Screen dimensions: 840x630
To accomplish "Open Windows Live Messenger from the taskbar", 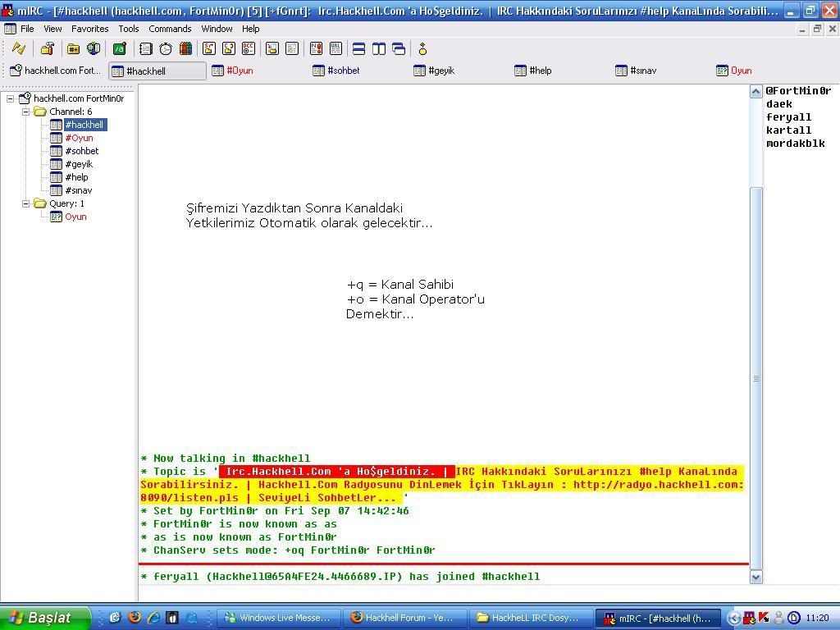I will (x=281, y=618).
